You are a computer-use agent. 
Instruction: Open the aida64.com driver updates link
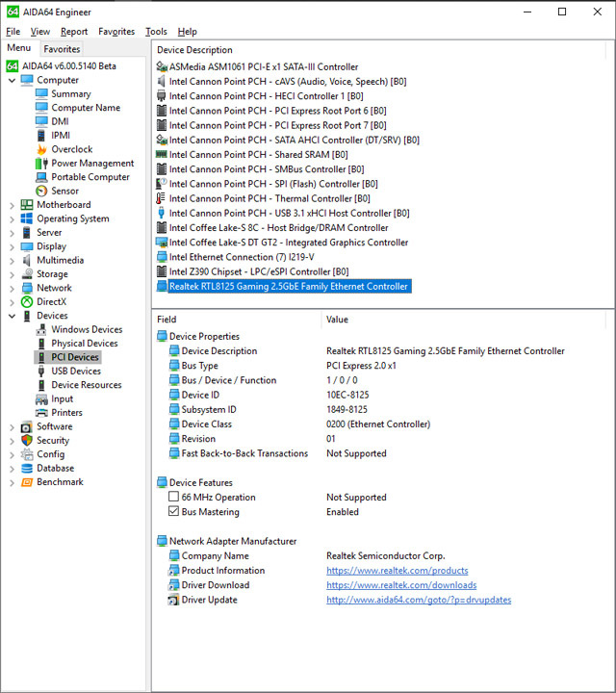tap(419, 601)
